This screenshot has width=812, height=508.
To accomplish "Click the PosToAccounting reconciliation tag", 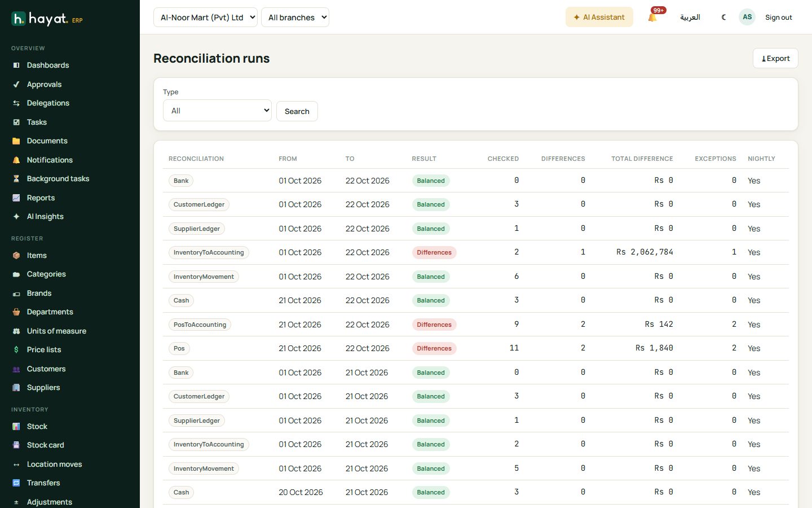I will pyautogui.click(x=200, y=325).
